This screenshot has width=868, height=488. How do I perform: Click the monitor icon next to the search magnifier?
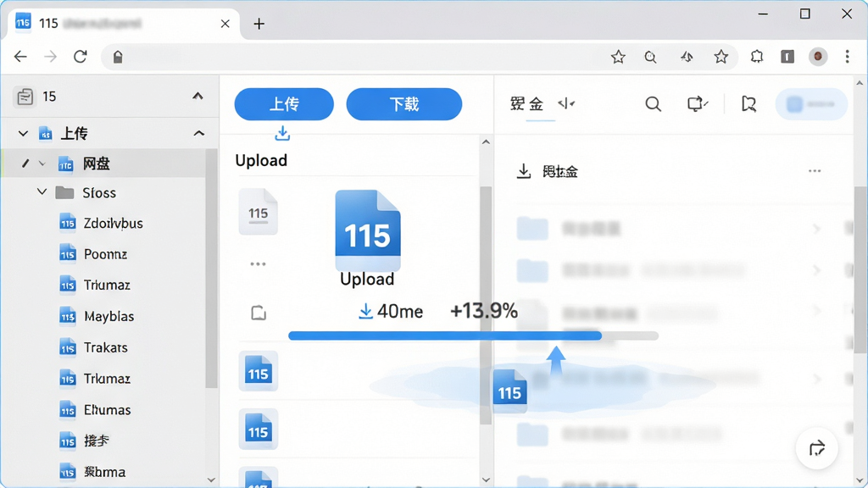[697, 103]
